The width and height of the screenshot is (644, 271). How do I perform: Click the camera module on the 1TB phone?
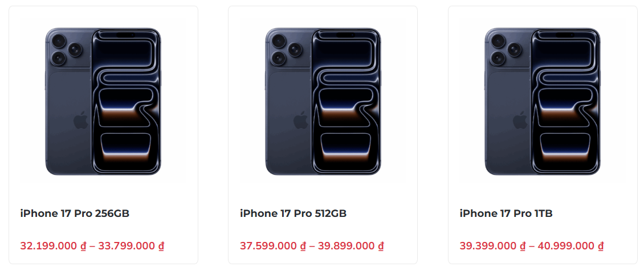[x=505, y=49]
